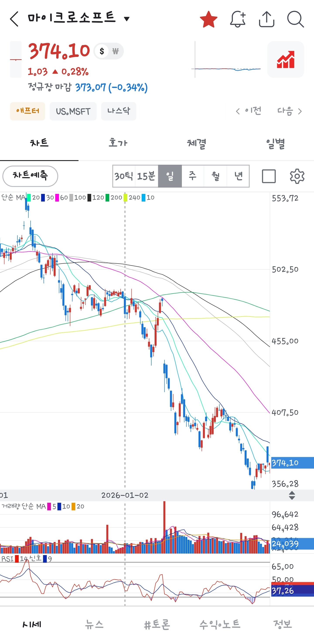
Task: Tap the MA 240 yellow legend swatch
Action: coord(125,198)
